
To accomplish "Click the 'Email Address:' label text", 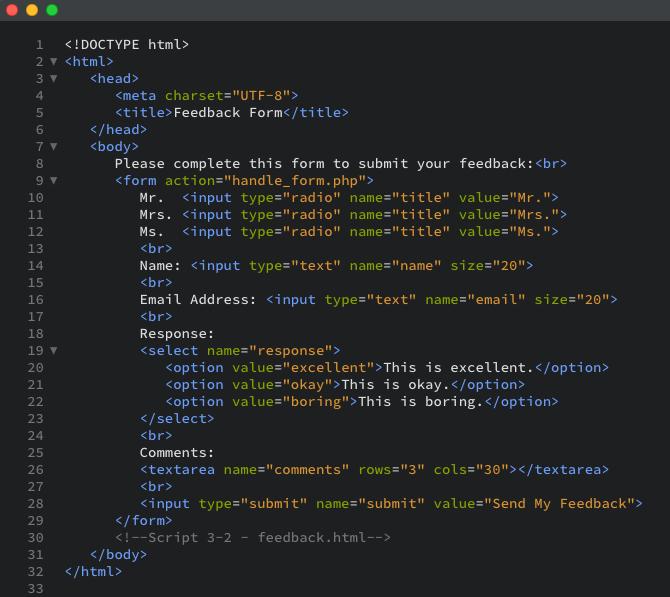I will click(x=198, y=300).
